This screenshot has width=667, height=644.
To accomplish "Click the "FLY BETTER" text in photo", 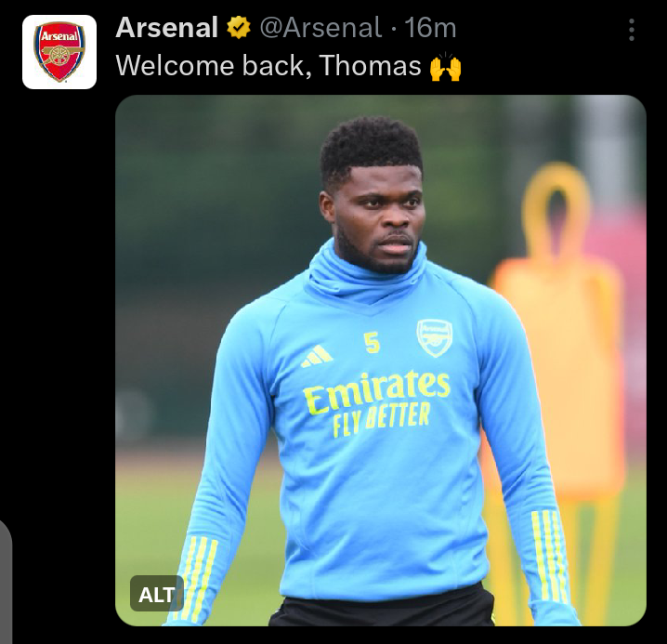I will tap(381, 419).
